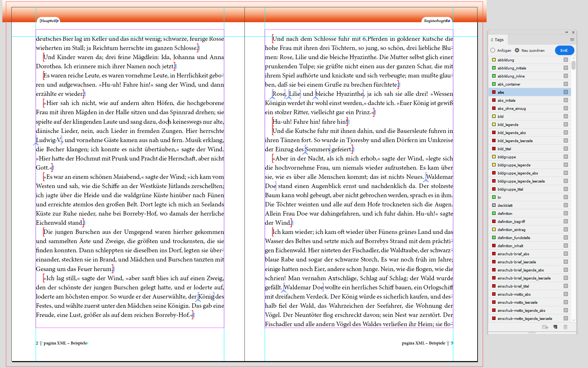This screenshot has height=368, width=588.
Task: Open the Tags panel flyout menu
Action: click(572, 40)
